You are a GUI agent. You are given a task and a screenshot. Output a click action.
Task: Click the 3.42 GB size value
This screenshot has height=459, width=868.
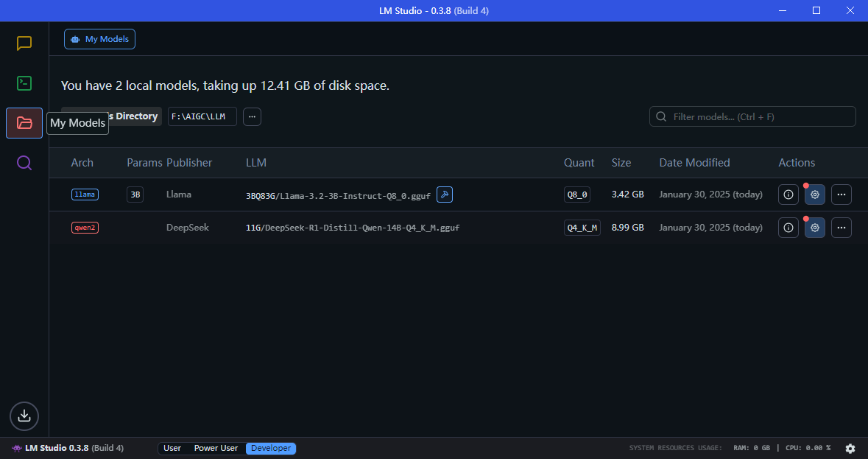(x=628, y=195)
